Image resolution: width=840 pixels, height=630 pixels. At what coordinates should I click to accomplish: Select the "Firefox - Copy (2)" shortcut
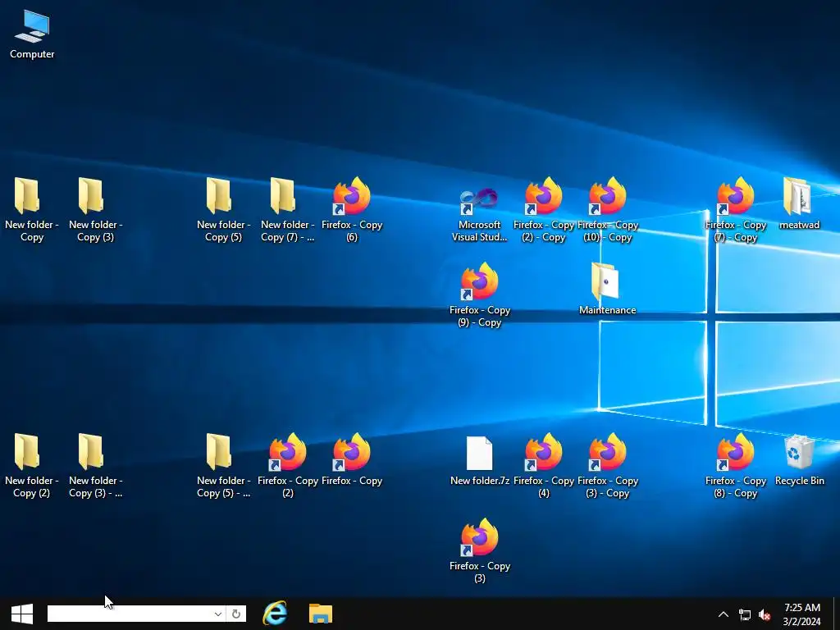(x=288, y=466)
